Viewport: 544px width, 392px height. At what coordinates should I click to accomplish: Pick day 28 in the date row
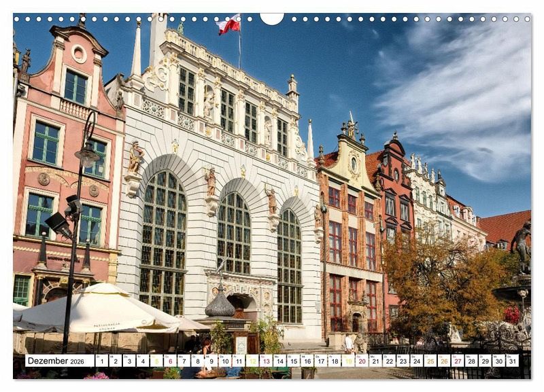point(472,361)
